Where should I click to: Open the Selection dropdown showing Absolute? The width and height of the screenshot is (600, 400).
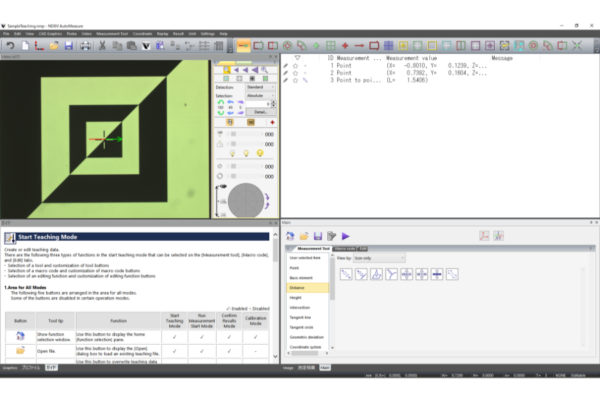coord(258,97)
